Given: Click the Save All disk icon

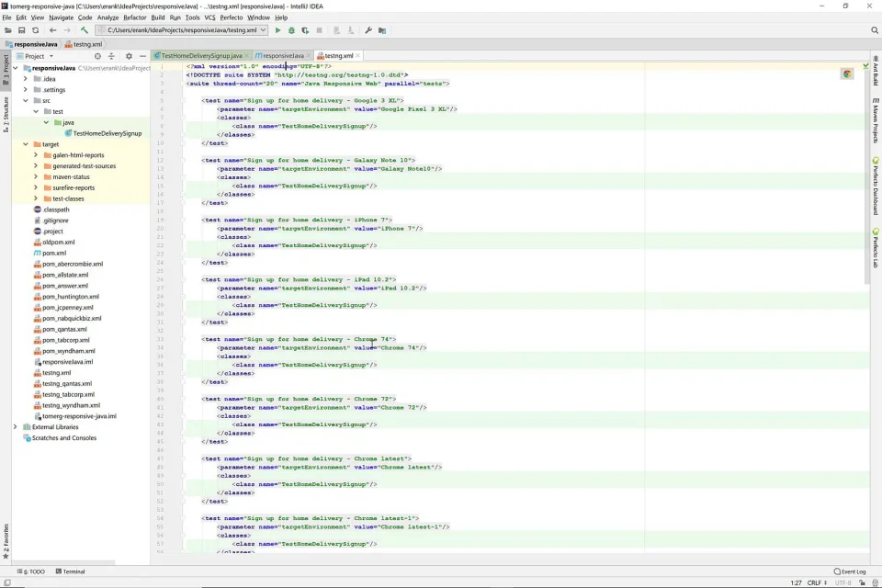Looking at the screenshot, I should click(x=21, y=30).
